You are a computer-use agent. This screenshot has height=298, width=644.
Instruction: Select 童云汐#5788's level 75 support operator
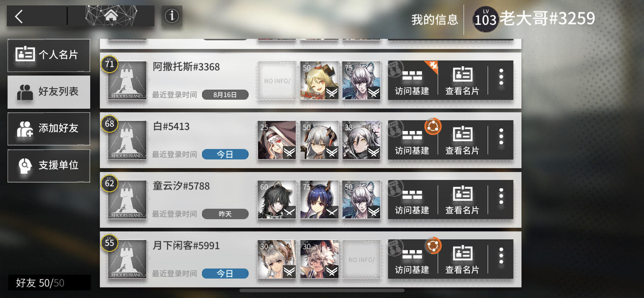click(x=319, y=199)
